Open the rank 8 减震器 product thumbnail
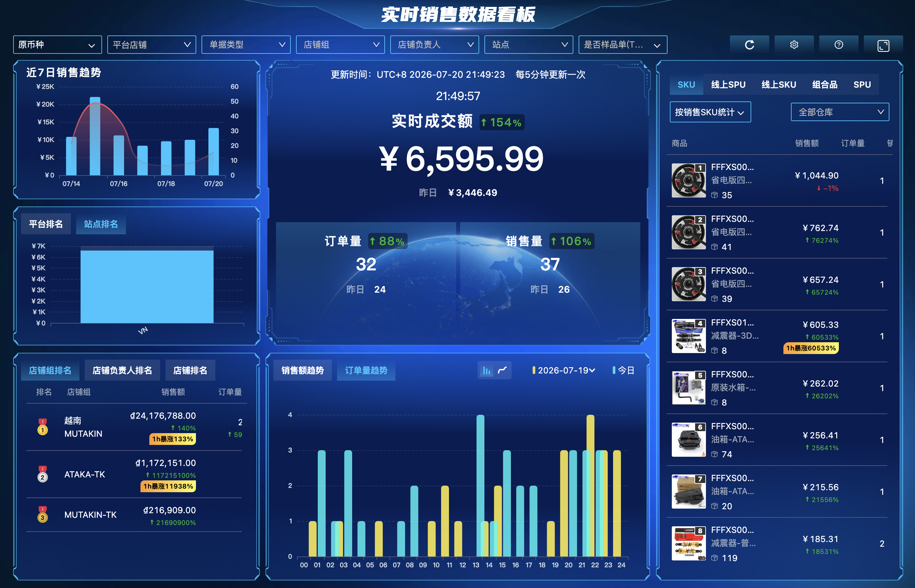 tap(689, 544)
